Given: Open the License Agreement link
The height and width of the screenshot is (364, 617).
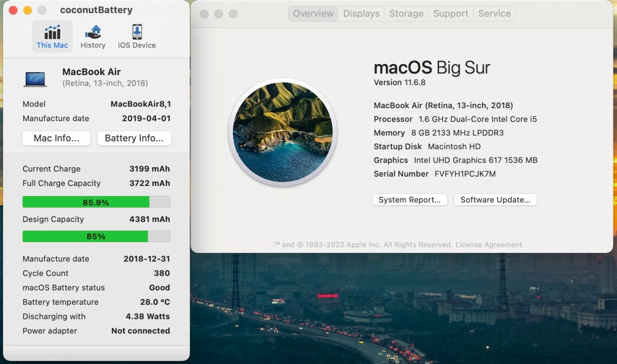Looking at the screenshot, I should (x=489, y=244).
